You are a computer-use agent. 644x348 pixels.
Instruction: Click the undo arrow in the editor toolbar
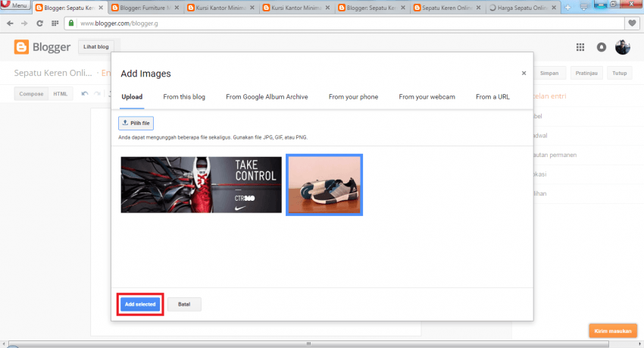click(x=85, y=94)
